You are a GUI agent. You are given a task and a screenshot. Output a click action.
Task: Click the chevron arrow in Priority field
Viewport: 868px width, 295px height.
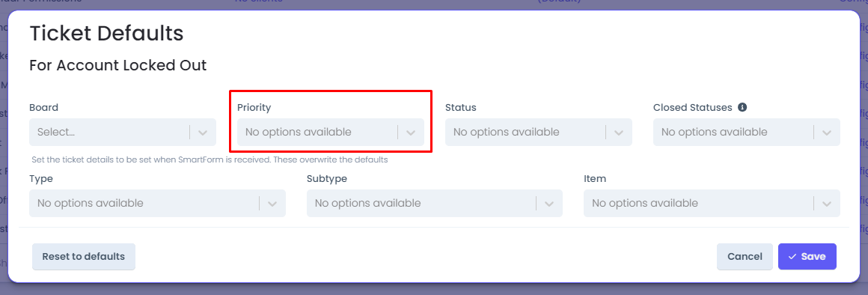(x=411, y=133)
